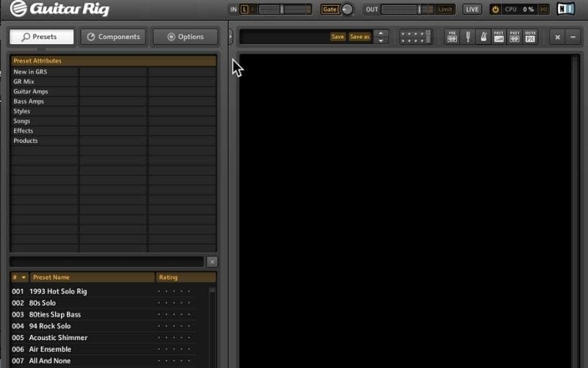The width and height of the screenshot is (588, 368).
Task: Click the Native Instruments logo
Action: 566,9
